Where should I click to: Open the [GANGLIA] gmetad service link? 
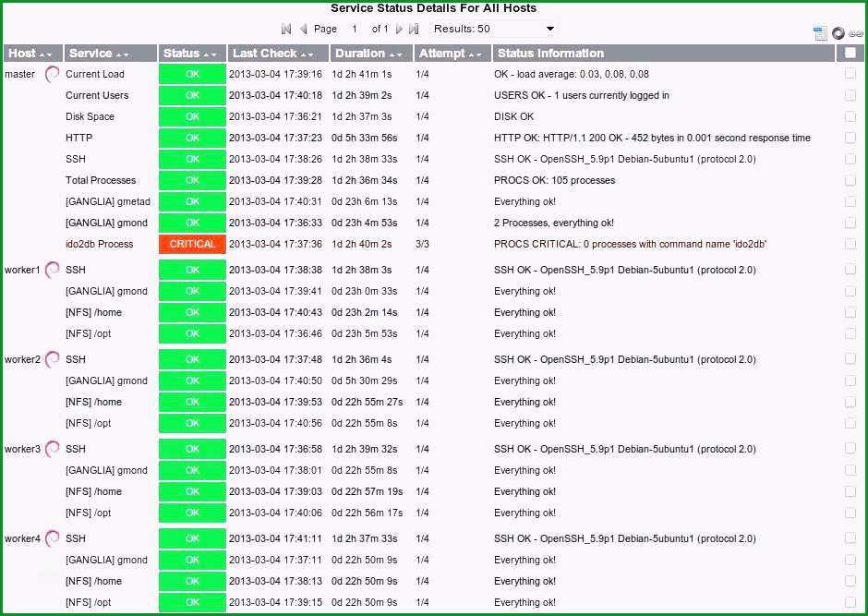point(107,201)
